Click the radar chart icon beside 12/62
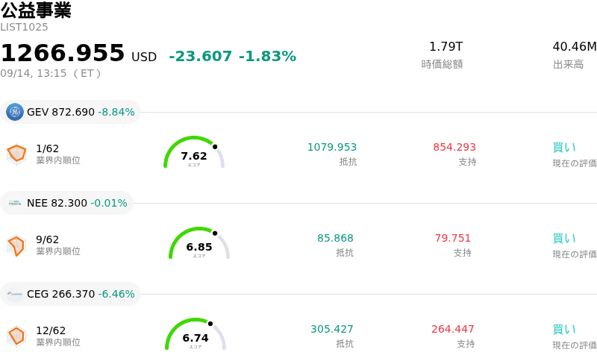The height and width of the screenshot is (364, 597). tap(16, 336)
